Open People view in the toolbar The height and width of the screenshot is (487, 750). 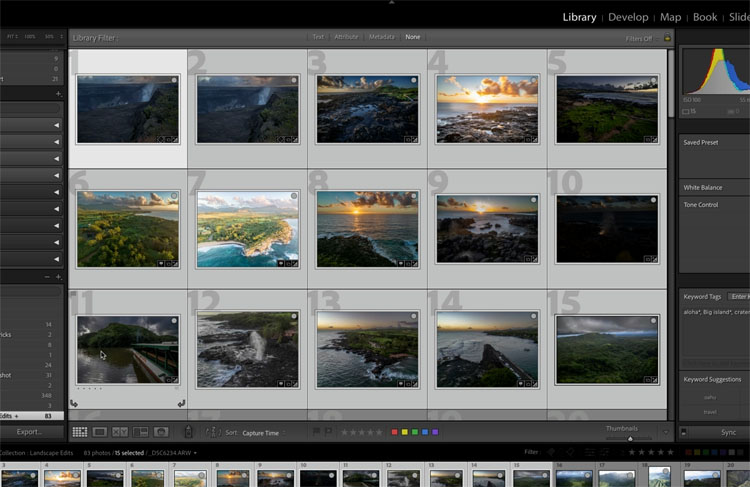click(161, 432)
